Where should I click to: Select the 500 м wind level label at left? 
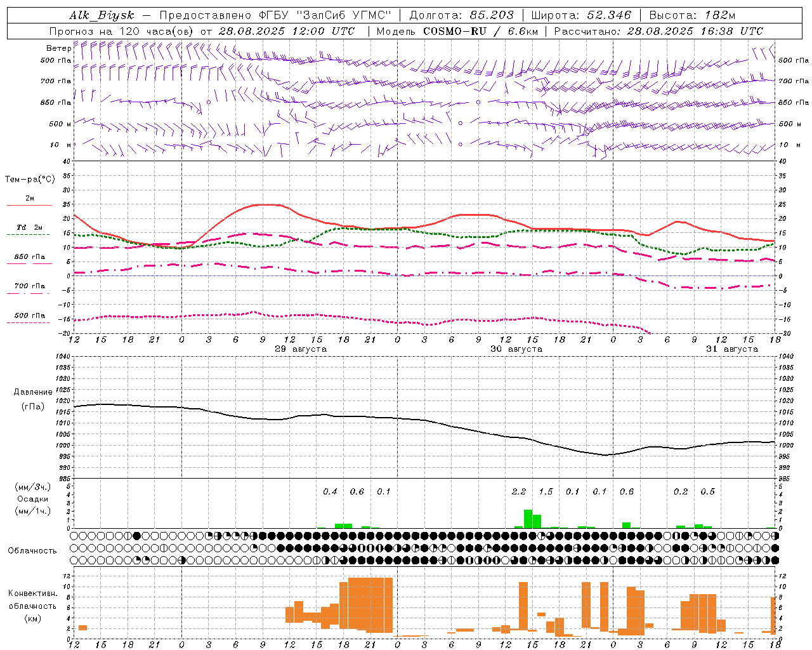60,124
